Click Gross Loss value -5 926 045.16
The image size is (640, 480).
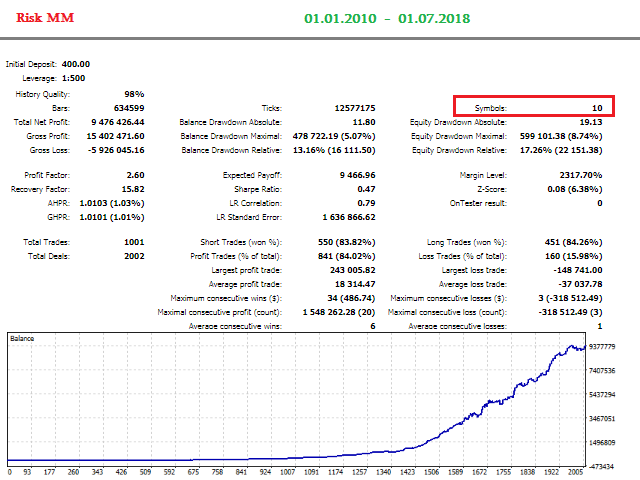click(116, 150)
